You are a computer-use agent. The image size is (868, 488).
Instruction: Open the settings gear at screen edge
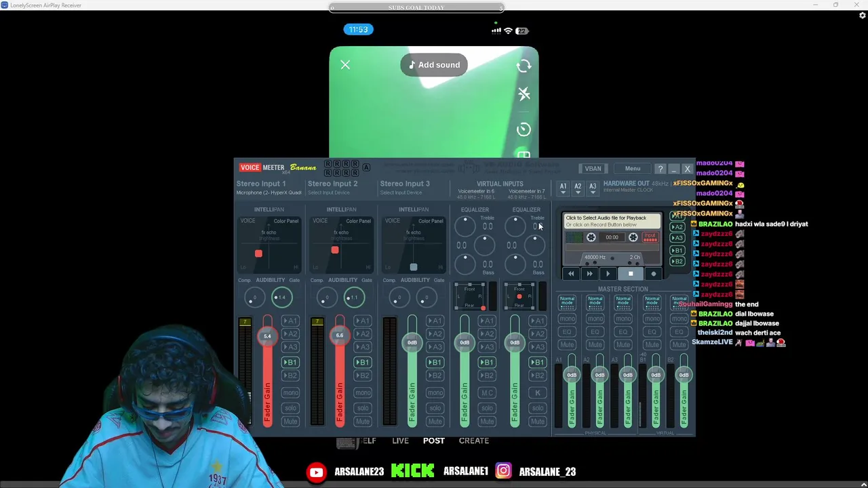[x=863, y=16]
